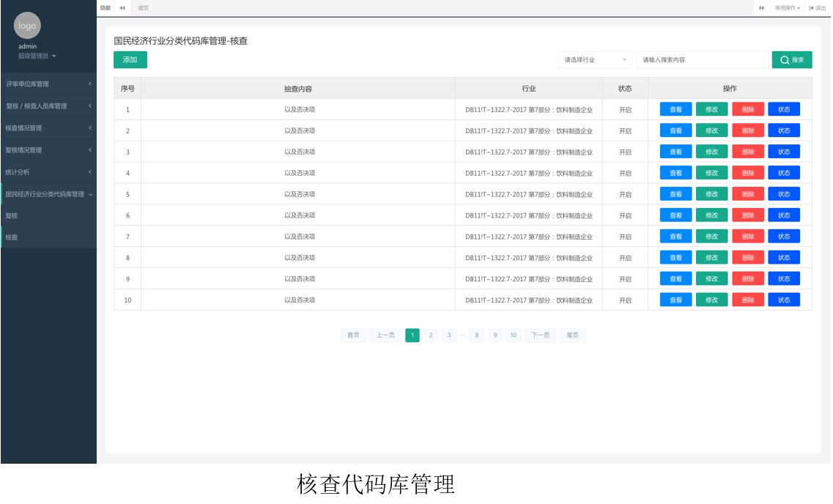The height and width of the screenshot is (504, 833).
Task: Expand the 统计分析 sidebar section
Action: coord(48,173)
